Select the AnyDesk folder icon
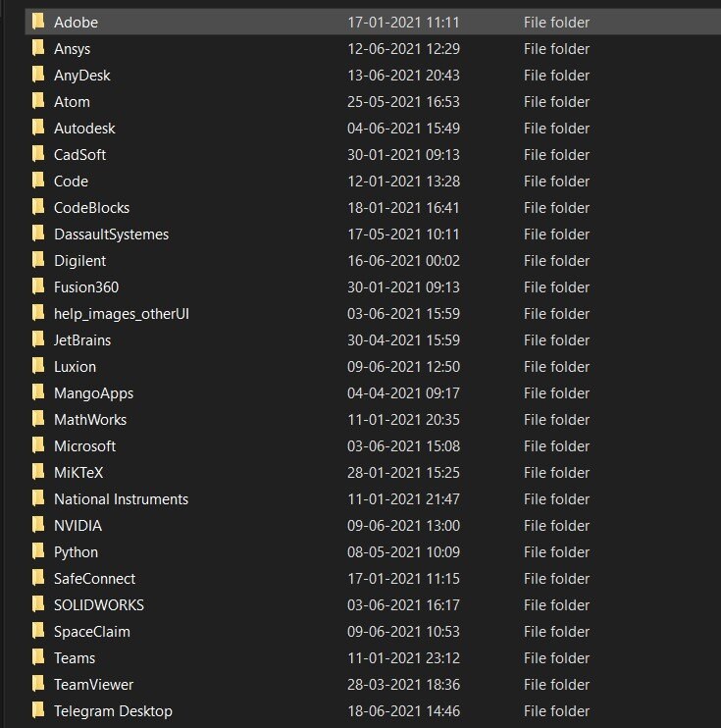The width and height of the screenshot is (721, 728). (x=38, y=75)
